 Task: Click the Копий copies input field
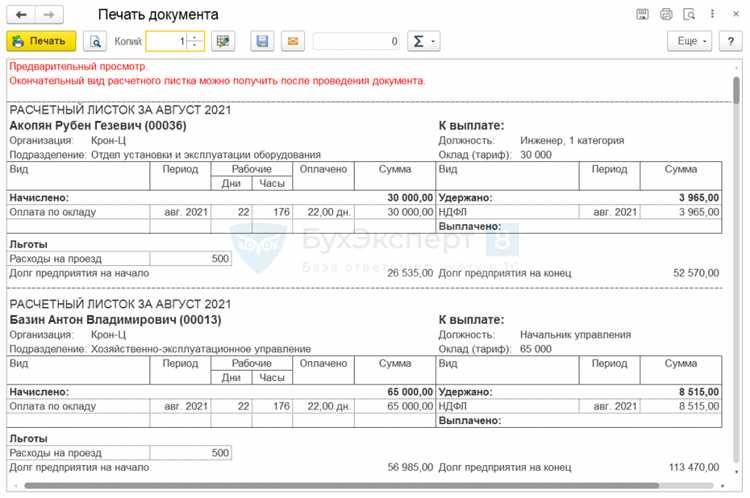pyautogui.click(x=166, y=41)
